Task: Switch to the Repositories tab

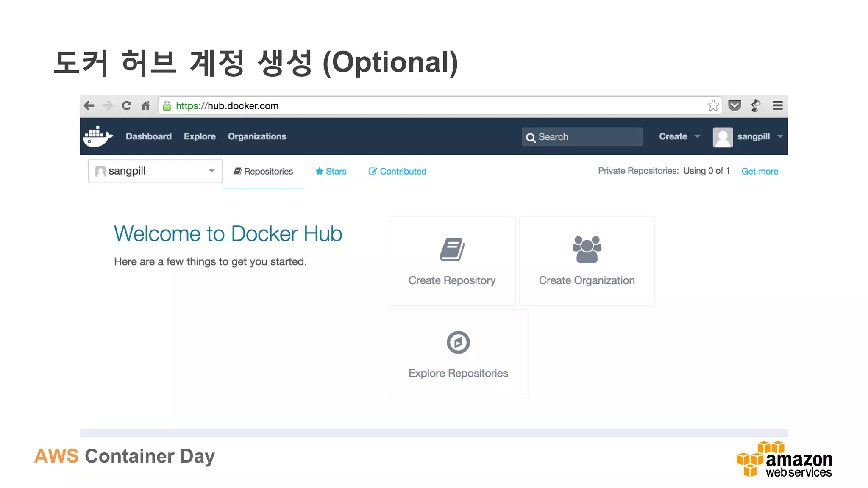Action: pos(263,171)
